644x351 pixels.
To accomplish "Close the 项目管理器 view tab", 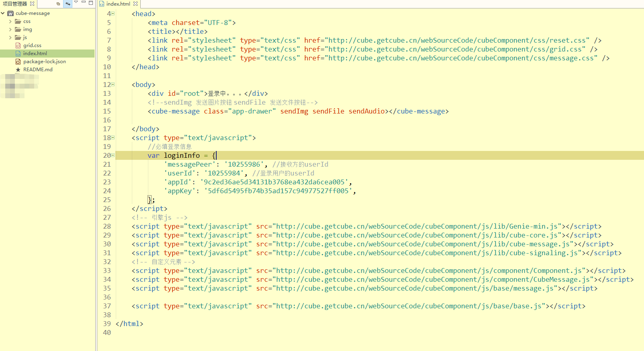I will 32,4.
